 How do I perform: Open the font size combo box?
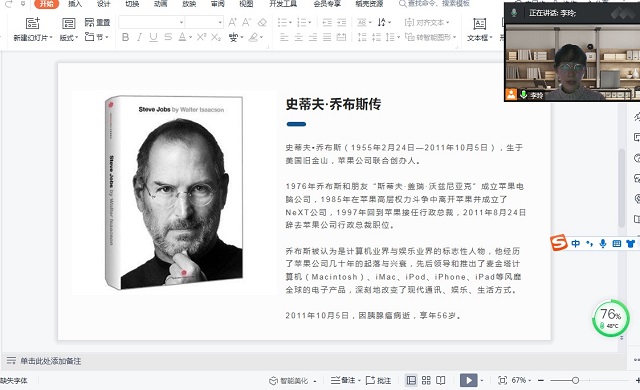tap(204, 22)
